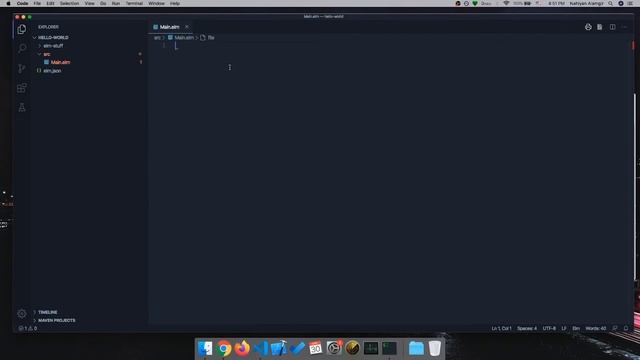Viewport: 640px width, 360px height.
Task: Open Spotlight search in the menu bar
Action: (x=610, y=3)
